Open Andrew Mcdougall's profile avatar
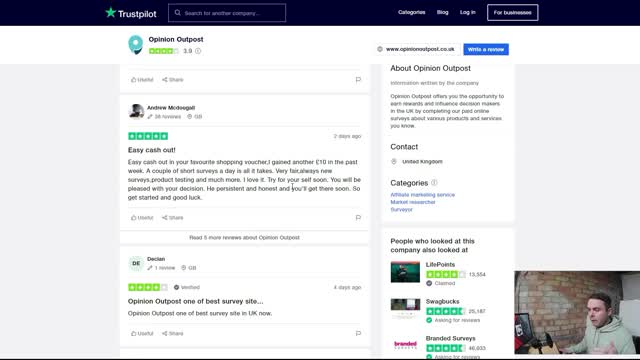The height and width of the screenshot is (360, 640). point(136,111)
